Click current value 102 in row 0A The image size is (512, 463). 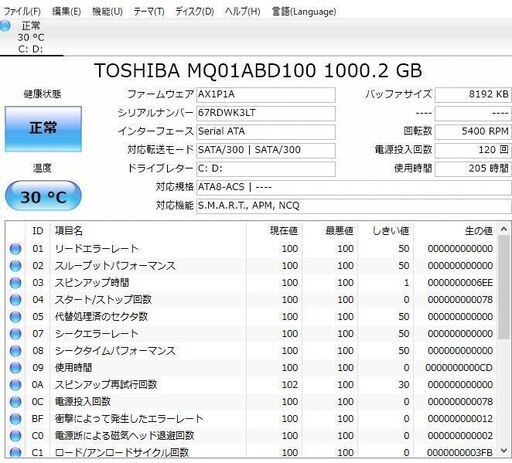coord(290,385)
